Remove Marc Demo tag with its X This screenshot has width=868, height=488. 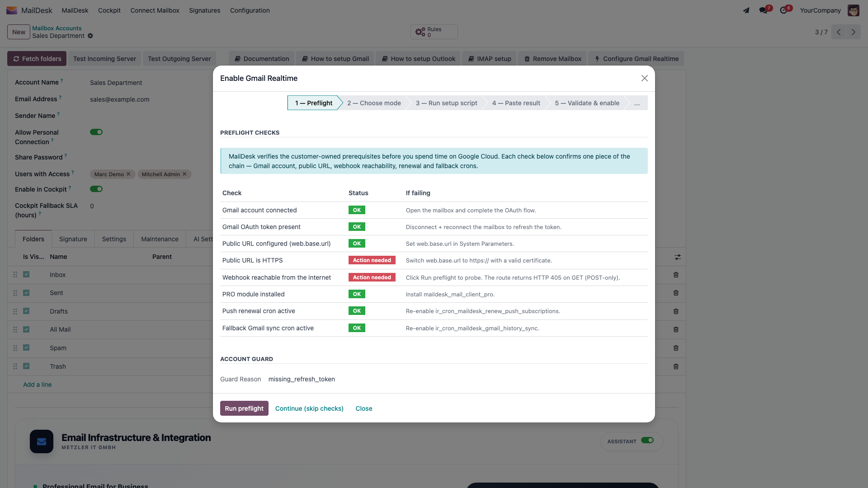click(x=128, y=174)
